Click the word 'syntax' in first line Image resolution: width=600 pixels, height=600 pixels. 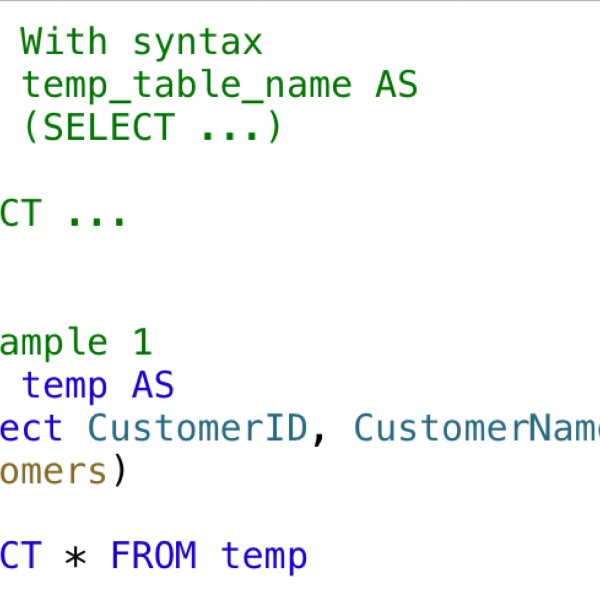pos(197,45)
